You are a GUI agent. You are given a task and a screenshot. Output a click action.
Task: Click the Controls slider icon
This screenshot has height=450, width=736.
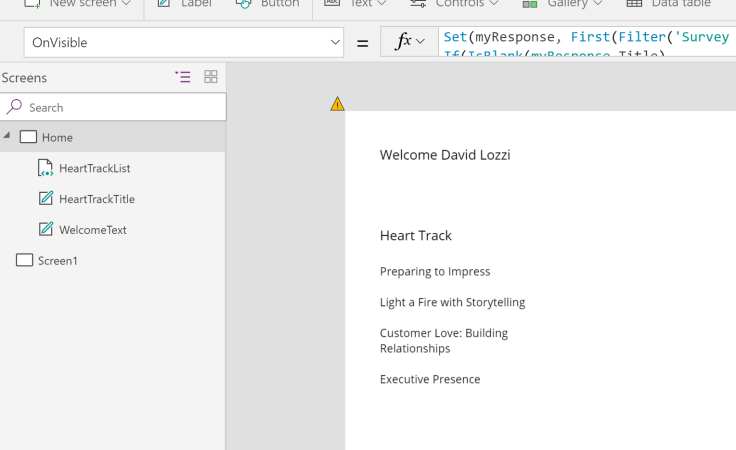pyautogui.click(x=418, y=4)
